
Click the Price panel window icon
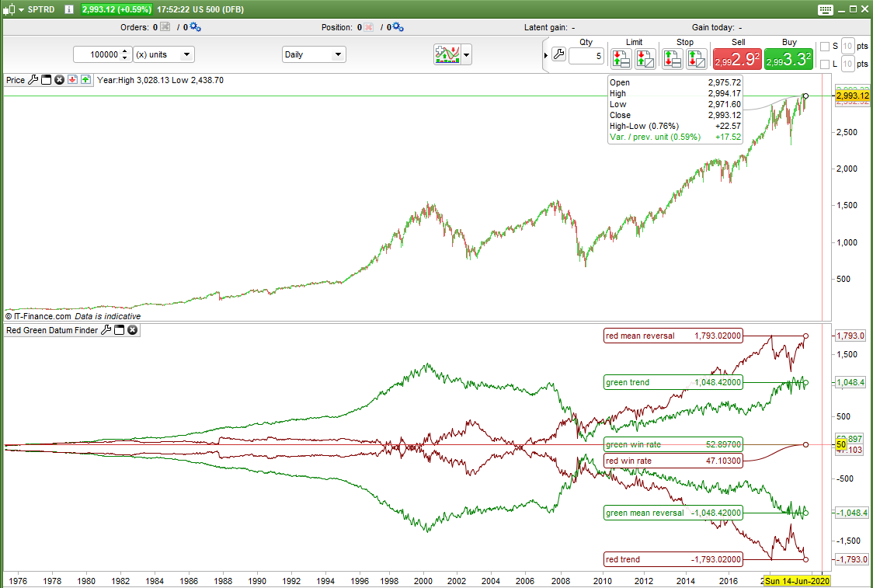click(x=46, y=80)
